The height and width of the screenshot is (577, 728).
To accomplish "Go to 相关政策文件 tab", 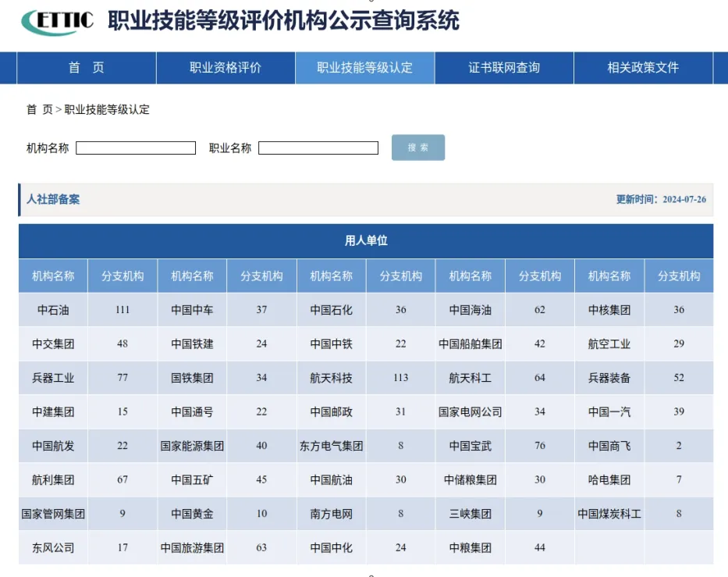I will coord(643,68).
